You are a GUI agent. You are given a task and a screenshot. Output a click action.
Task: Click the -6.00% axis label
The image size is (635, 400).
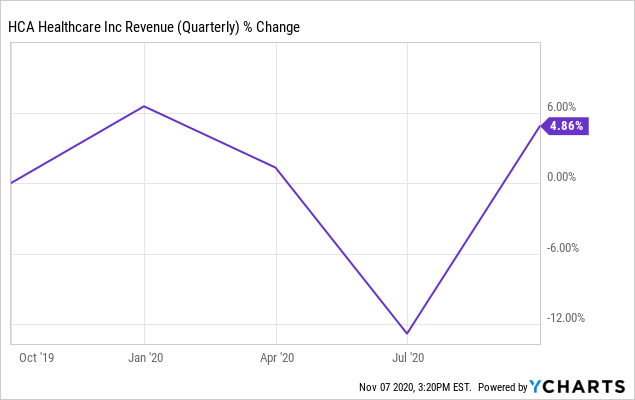pos(563,248)
